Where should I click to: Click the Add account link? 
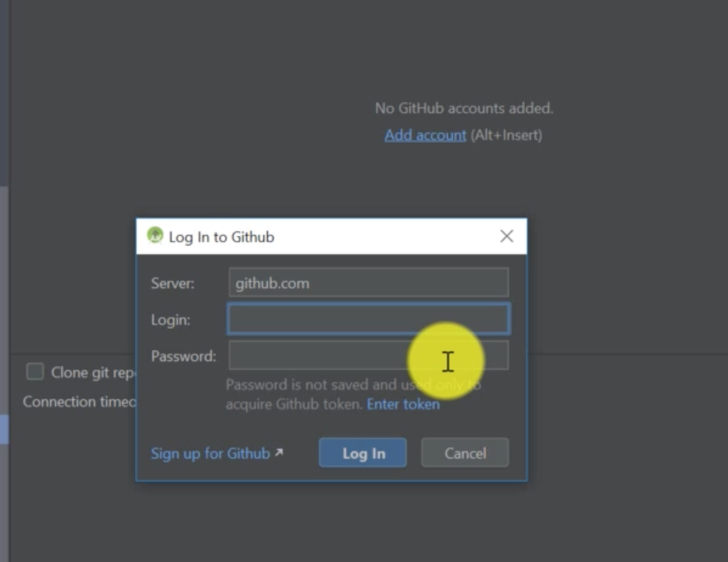(x=425, y=135)
